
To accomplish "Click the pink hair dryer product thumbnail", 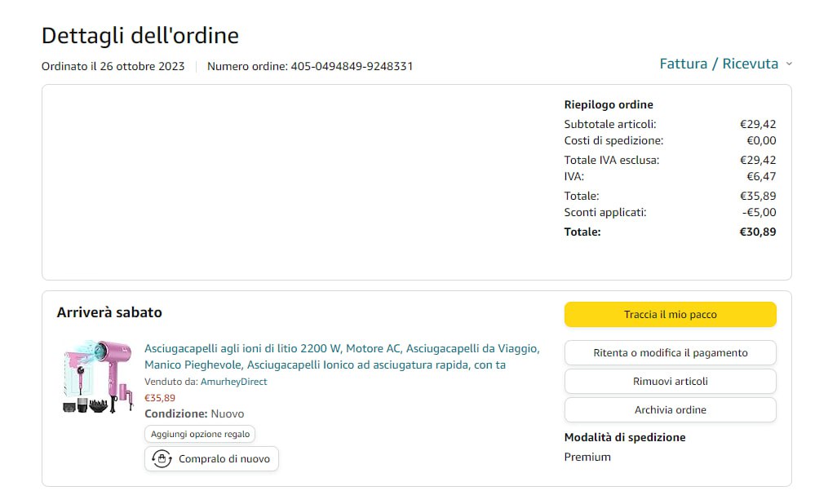I will coord(97,376).
